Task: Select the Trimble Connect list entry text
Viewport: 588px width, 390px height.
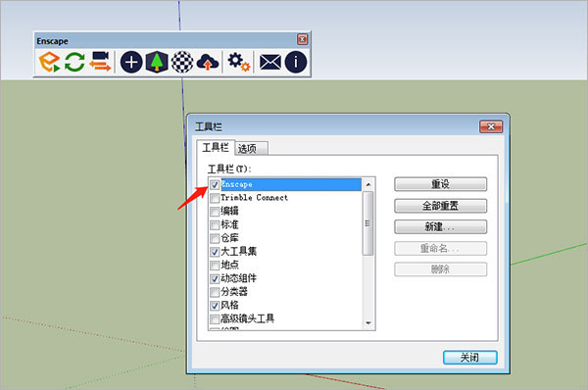Action: coord(254,198)
